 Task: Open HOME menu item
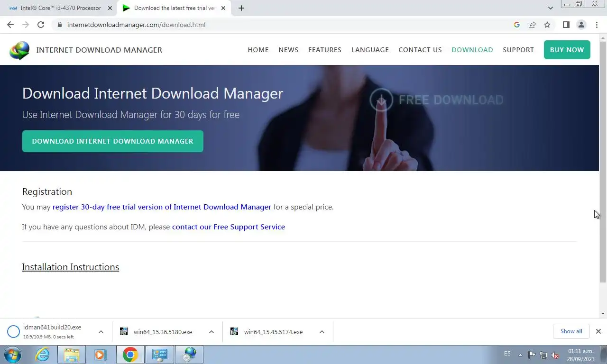pos(258,50)
